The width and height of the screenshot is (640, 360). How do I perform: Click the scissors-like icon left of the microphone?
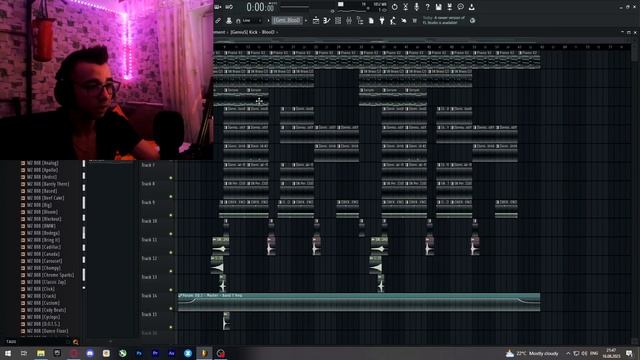405,7
